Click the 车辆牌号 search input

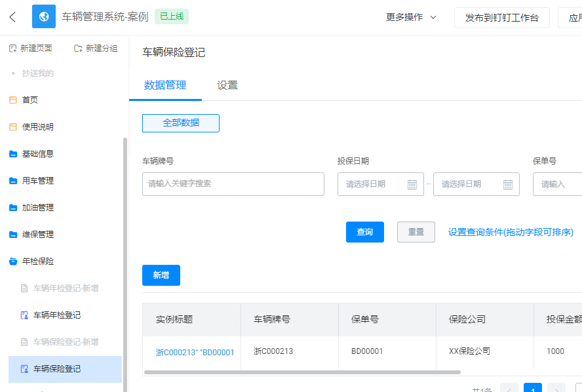pos(233,184)
